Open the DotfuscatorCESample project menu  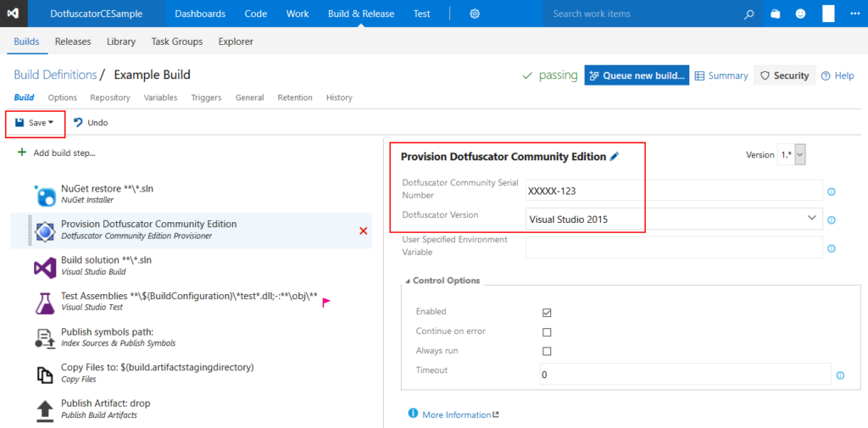tap(97, 14)
